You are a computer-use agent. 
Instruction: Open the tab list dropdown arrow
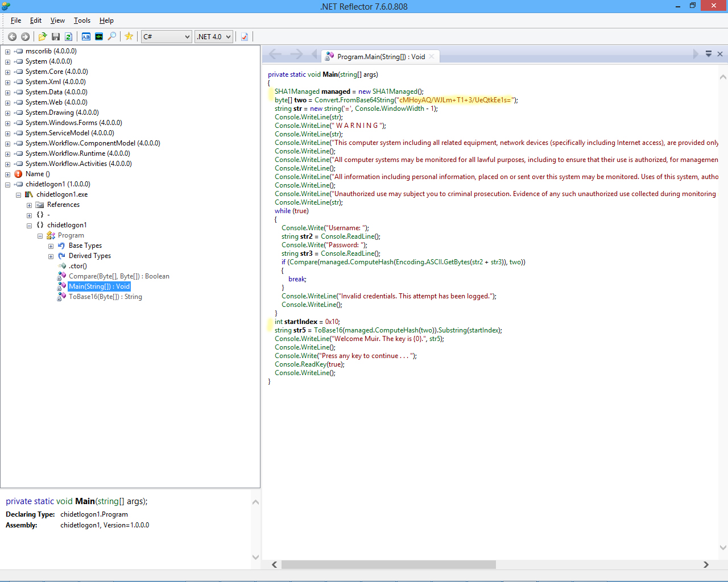tap(709, 54)
